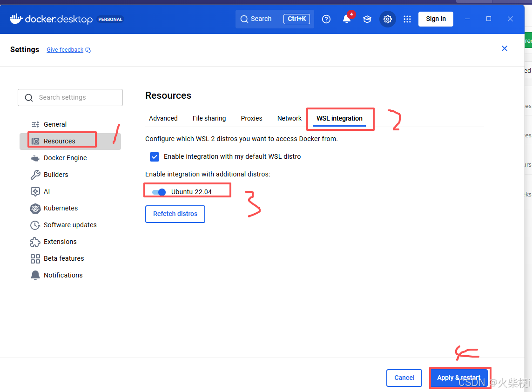Click the Builders wrench icon
532x392 pixels.
pos(35,175)
